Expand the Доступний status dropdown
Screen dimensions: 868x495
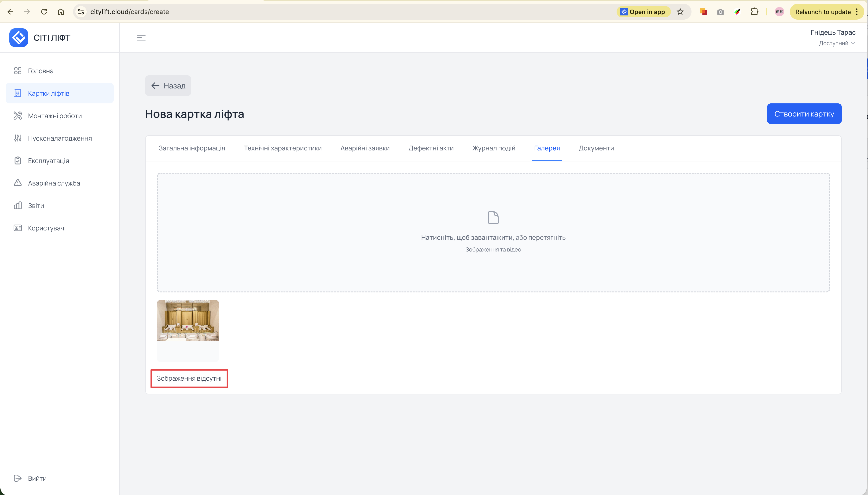point(836,43)
